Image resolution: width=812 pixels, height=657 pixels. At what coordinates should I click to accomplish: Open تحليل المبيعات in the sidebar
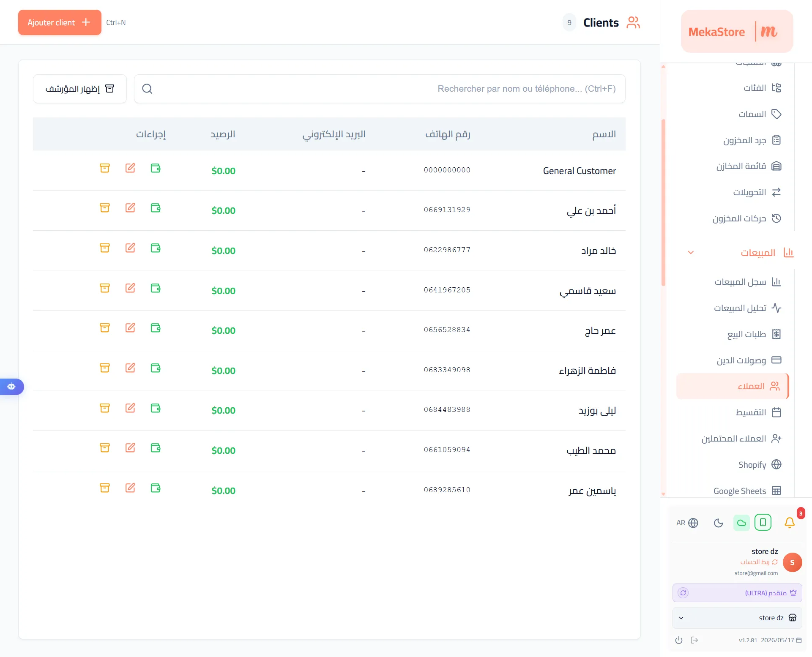point(747,308)
